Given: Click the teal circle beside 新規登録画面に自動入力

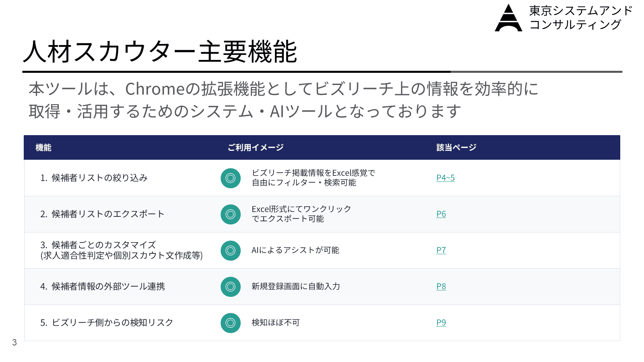Looking at the screenshot, I should click(x=231, y=287).
